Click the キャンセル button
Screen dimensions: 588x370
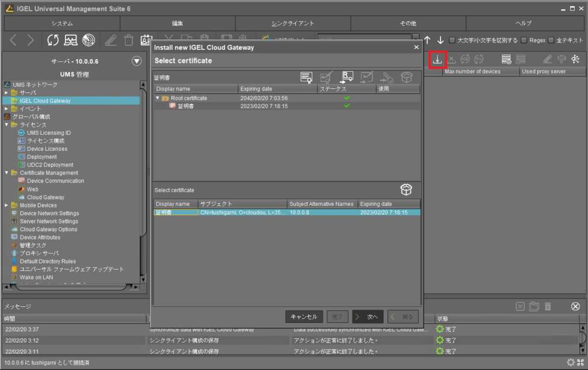point(304,317)
